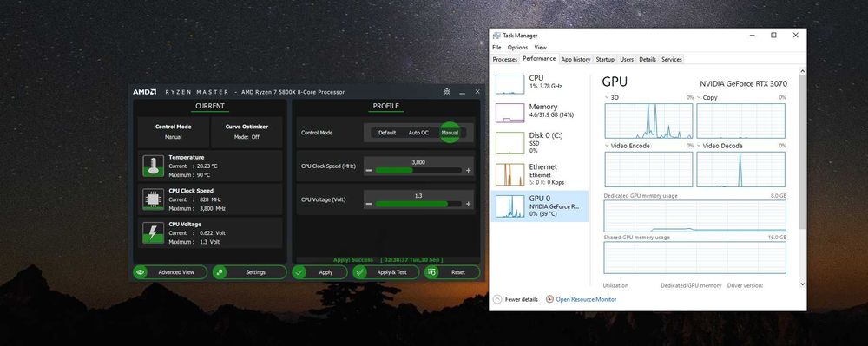Click the CPU Clock Speed slider bar
This screenshot has width=868, height=346.
(418, 171)
